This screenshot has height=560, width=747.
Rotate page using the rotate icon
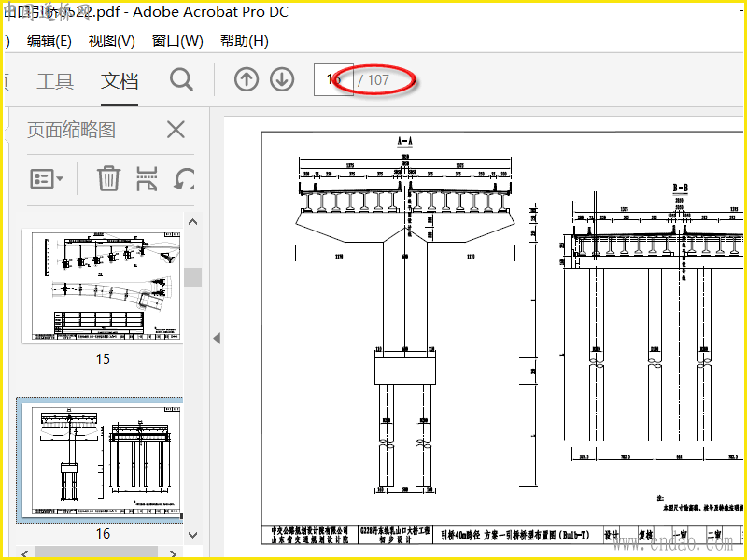184,179
